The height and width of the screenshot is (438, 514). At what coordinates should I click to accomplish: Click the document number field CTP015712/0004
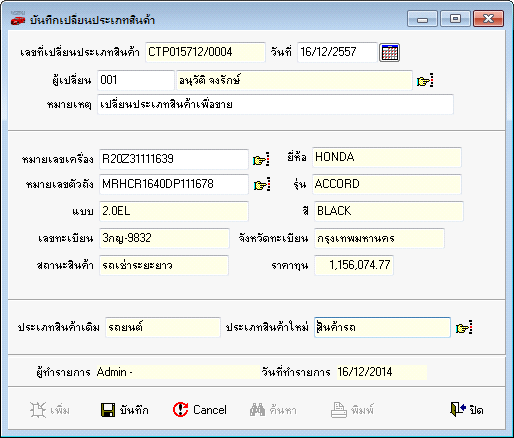point(205,52)
